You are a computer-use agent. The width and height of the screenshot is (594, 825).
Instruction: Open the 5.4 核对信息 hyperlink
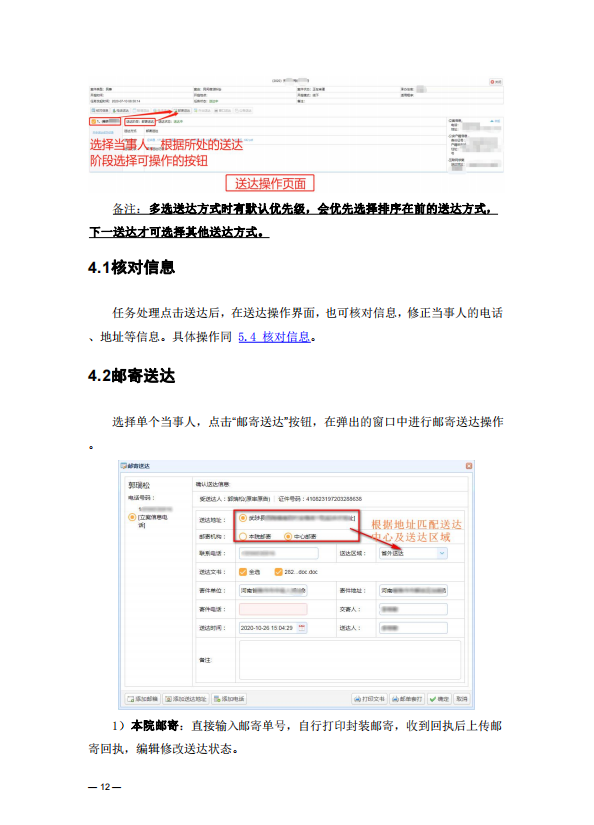[274, 337]
